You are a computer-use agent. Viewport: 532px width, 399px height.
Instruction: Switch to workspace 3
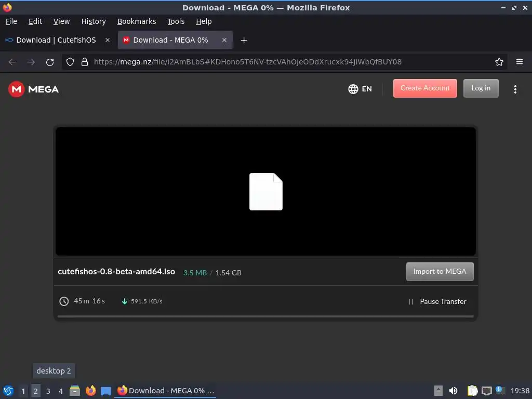[x=48, y=391]
